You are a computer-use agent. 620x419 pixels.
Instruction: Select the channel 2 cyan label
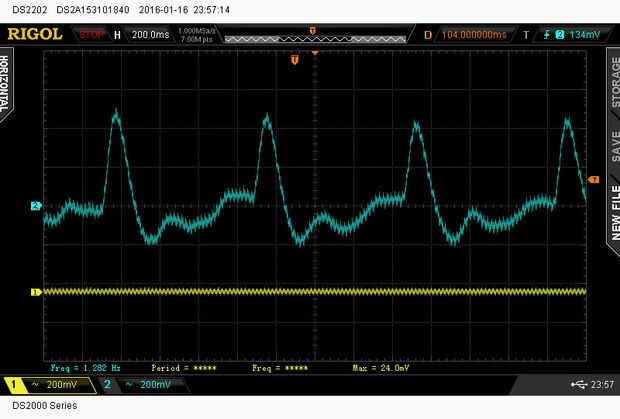(107, 384)
